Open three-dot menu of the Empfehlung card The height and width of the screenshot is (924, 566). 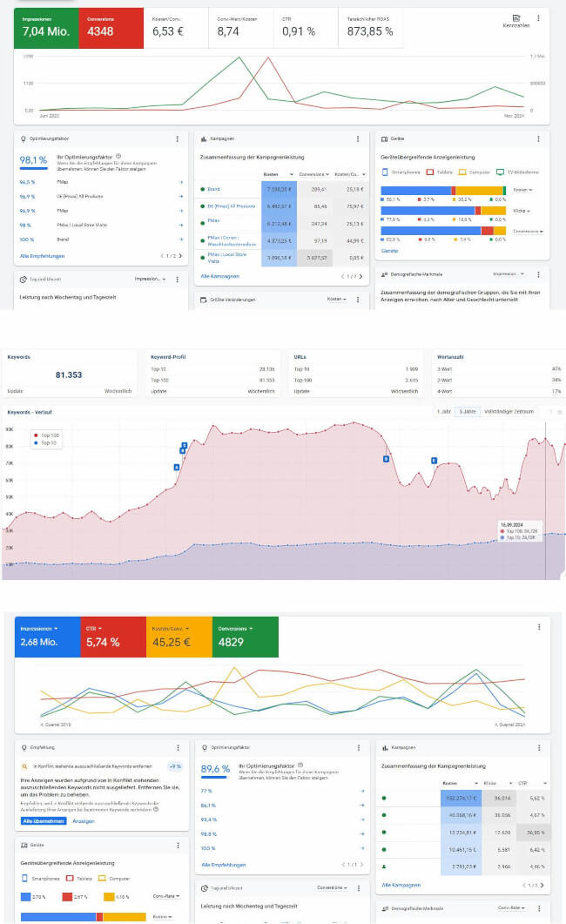click(178, 747)
